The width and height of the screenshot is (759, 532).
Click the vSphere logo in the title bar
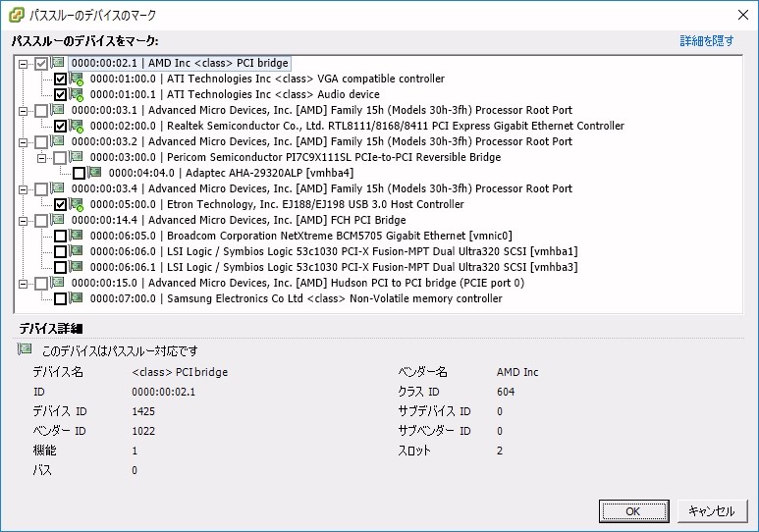17,15
